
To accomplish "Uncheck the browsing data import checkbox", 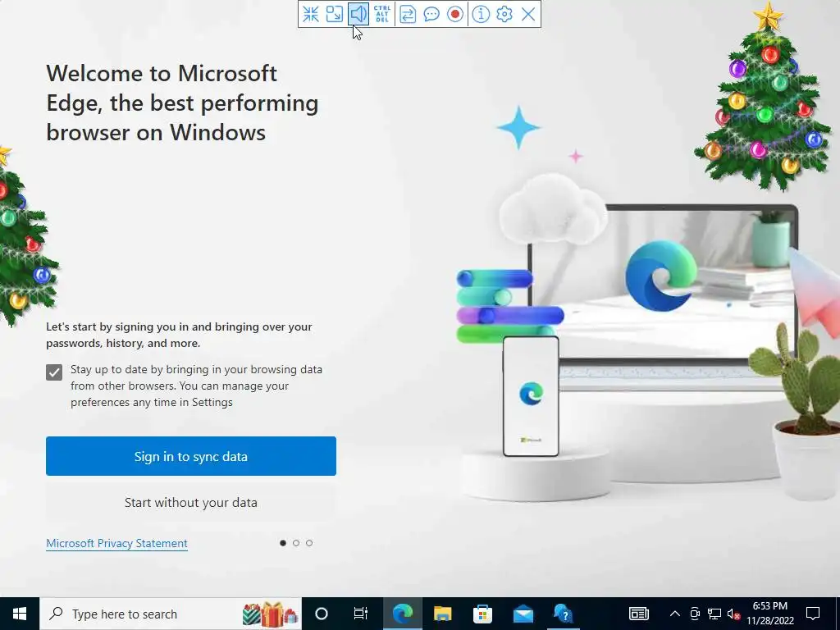I will tap(54, 372).
